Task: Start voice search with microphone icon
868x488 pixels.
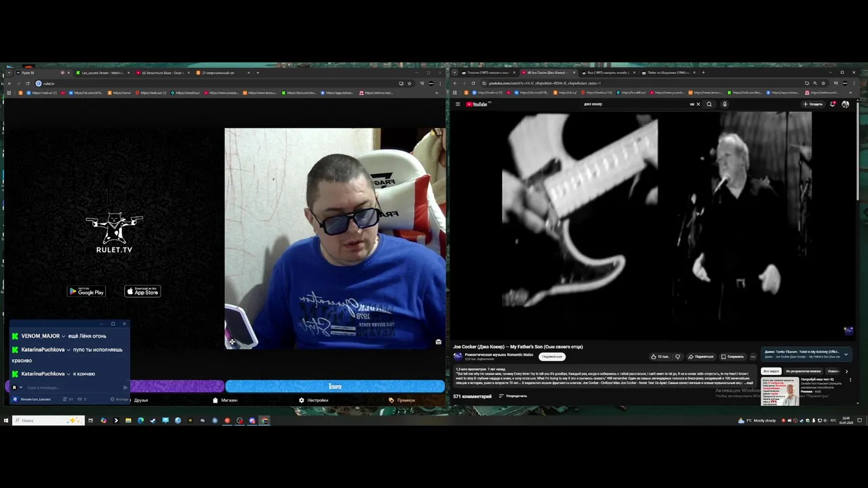Action: click(x=724, y=104)
